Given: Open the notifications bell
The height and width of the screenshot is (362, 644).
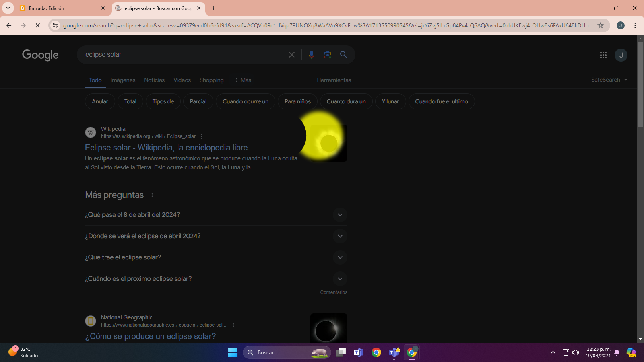Looking at the screenshot, I should pyautogui.click(x=617, y=352).
